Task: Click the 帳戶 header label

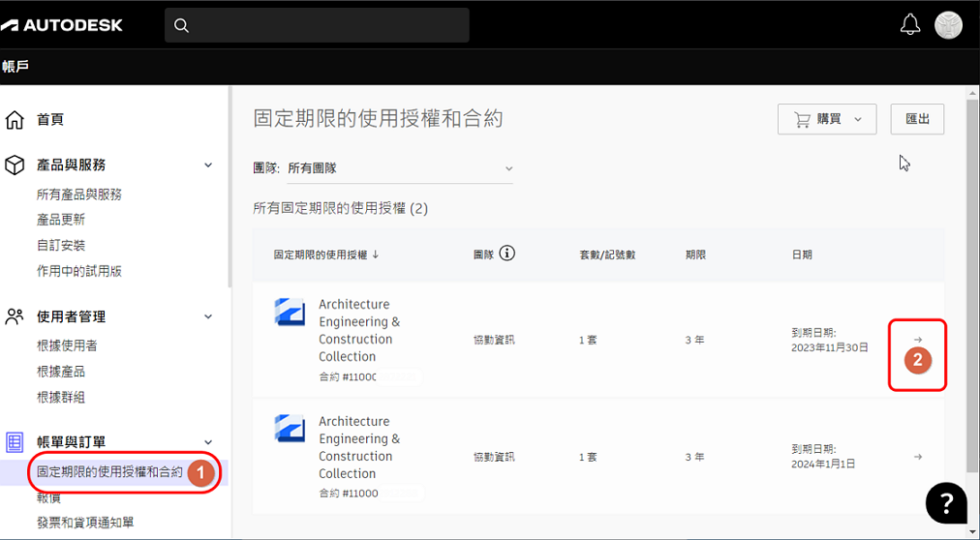Action: 15,67
